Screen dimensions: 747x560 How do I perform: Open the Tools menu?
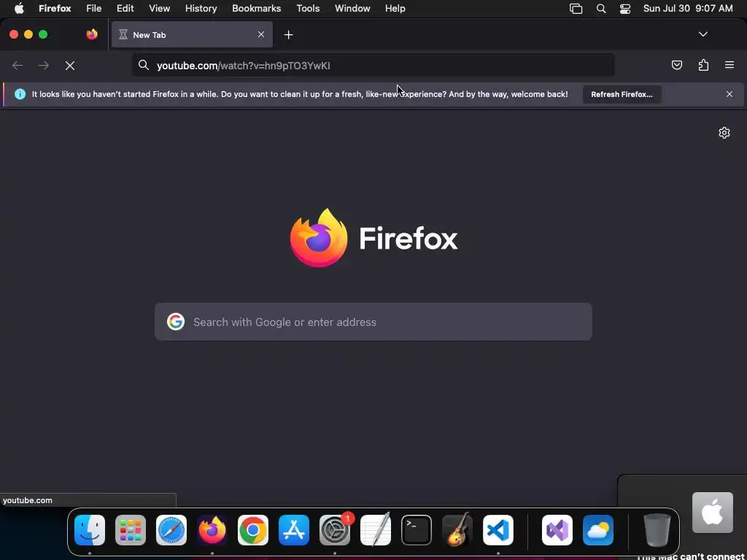point(308,9)
